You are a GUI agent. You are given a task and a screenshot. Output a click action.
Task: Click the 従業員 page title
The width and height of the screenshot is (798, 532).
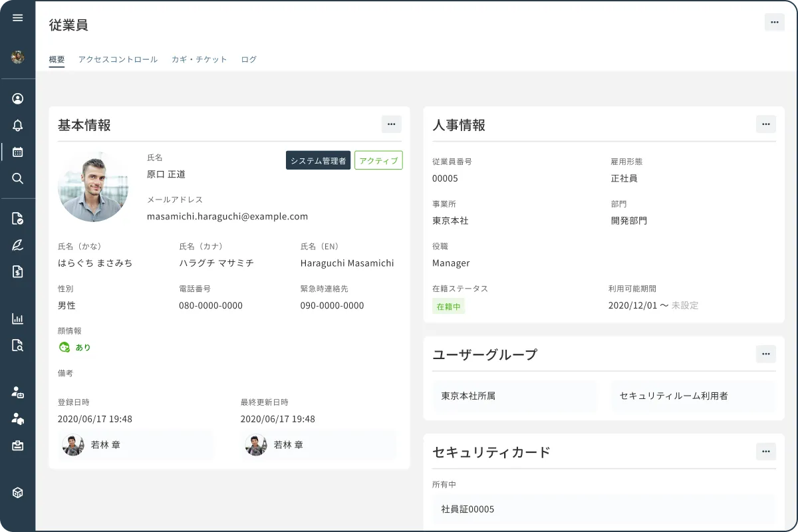pos(68,25)
